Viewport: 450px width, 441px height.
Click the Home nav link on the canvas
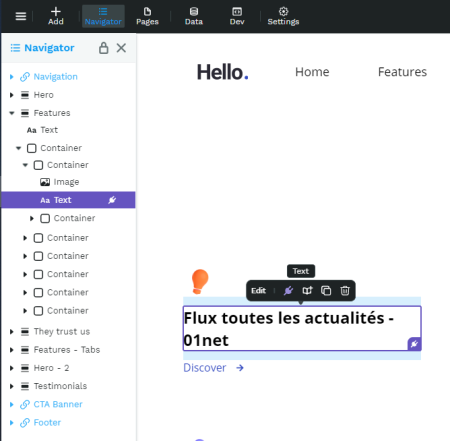coord(312,72)
